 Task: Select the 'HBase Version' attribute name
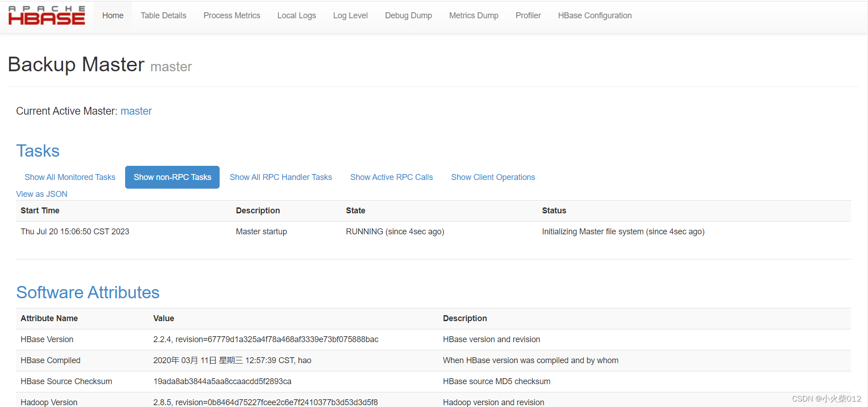[x=47, y=339]
